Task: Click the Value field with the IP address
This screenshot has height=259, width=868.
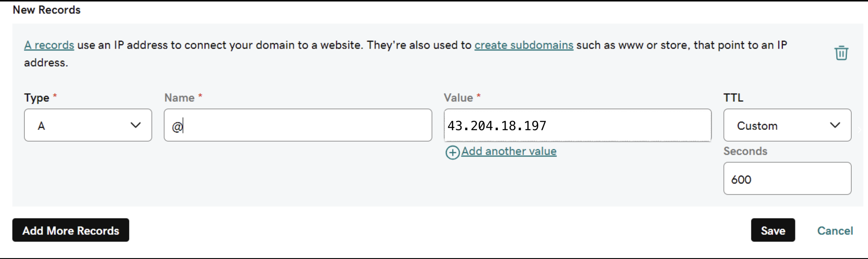Action: pos(577,125)
